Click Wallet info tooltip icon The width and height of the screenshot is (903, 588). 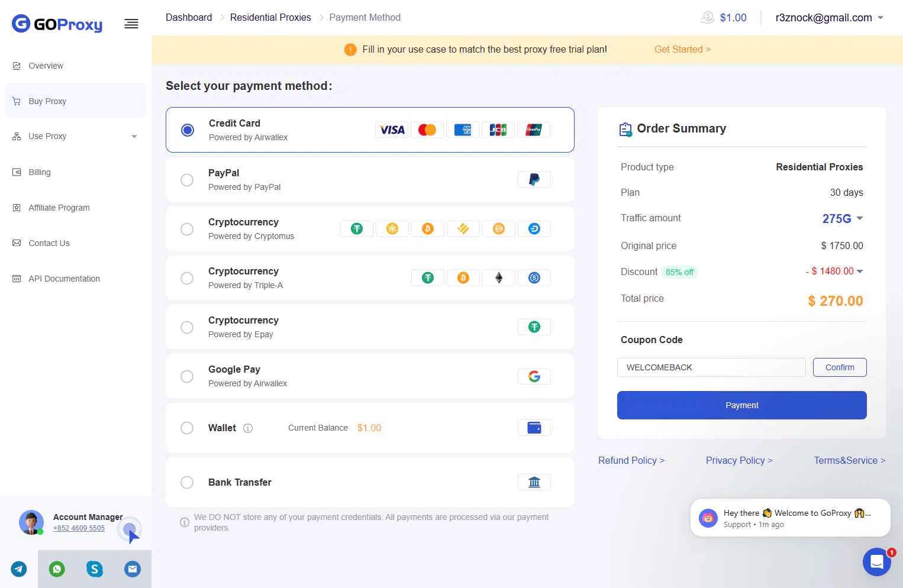coord(248,428)
